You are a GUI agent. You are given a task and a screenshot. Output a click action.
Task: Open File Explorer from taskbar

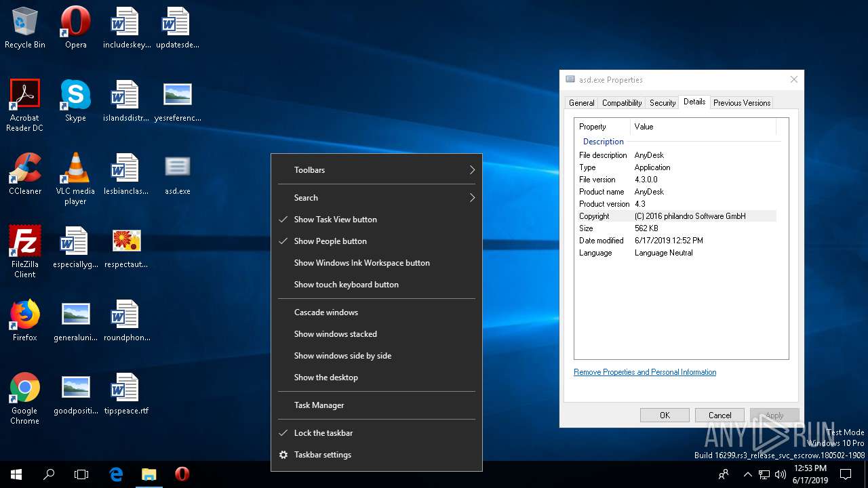tap(149, 474)
